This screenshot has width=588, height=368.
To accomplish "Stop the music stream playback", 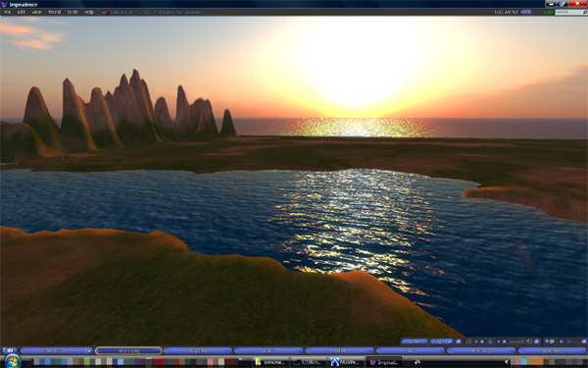I will click(x=482, y=342).
